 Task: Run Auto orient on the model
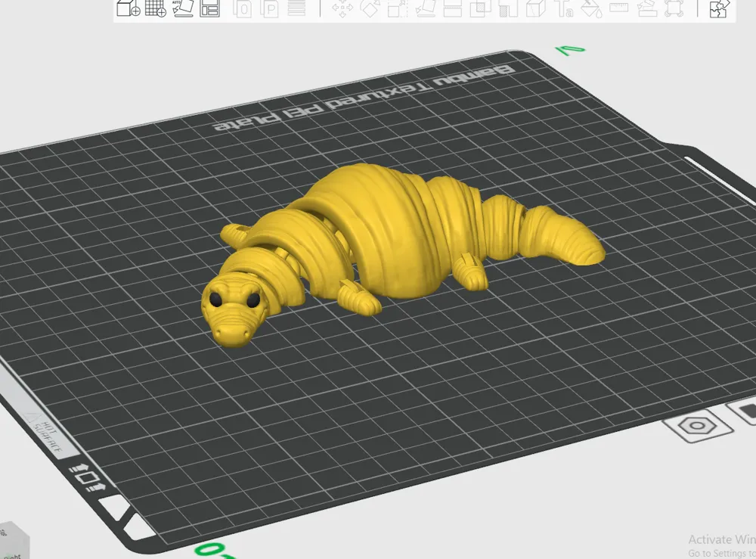click(183, 8)
